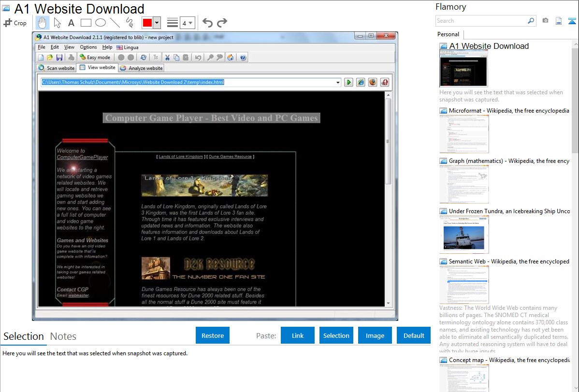The image size is (579, 392).
Task: Open page in Opera icon
Action: [x=385, y=82]
